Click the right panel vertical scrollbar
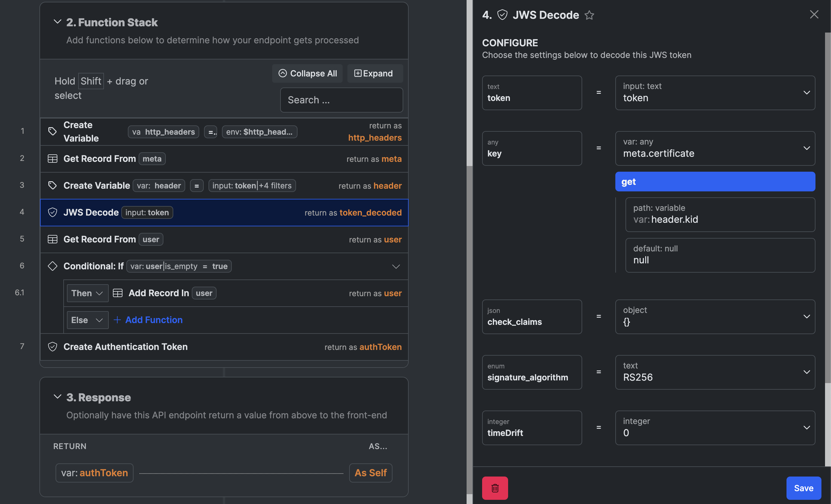This screenshot has width=831, height=504. [828, 207]
